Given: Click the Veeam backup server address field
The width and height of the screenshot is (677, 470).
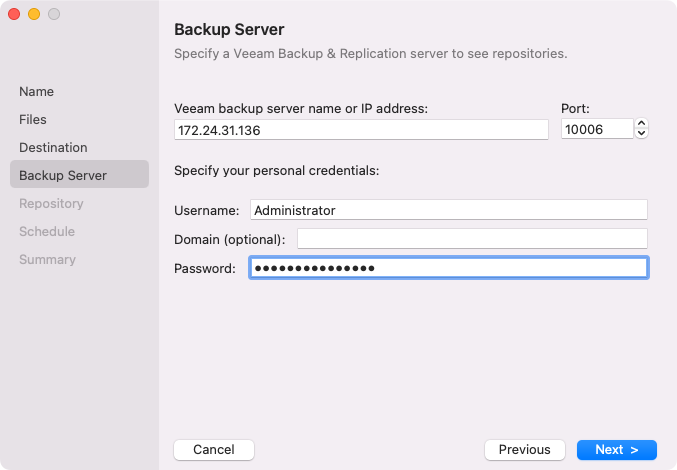Looking at the screenshot, I should pyautogui.click(x=361, y=130).
